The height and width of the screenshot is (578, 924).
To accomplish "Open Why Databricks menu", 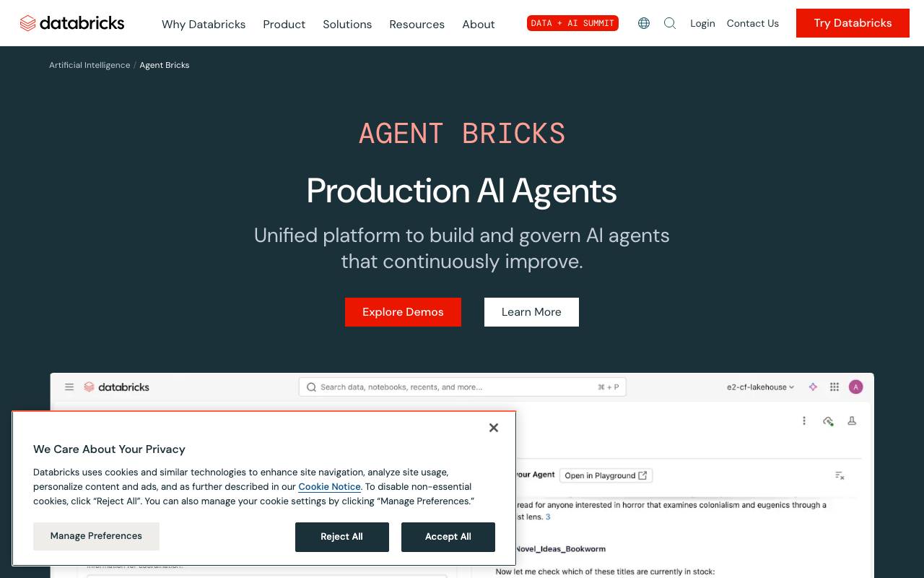I will point(204,24).
